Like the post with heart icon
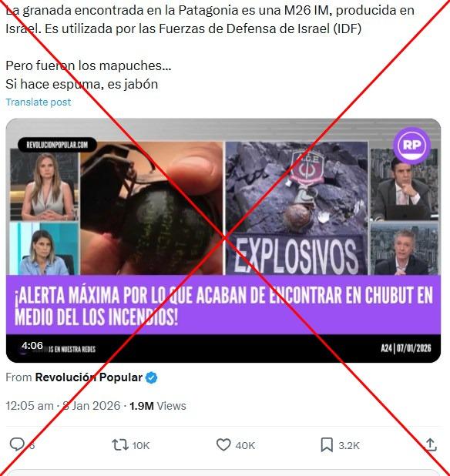This screenshot has height=476, width=450. 223,445
